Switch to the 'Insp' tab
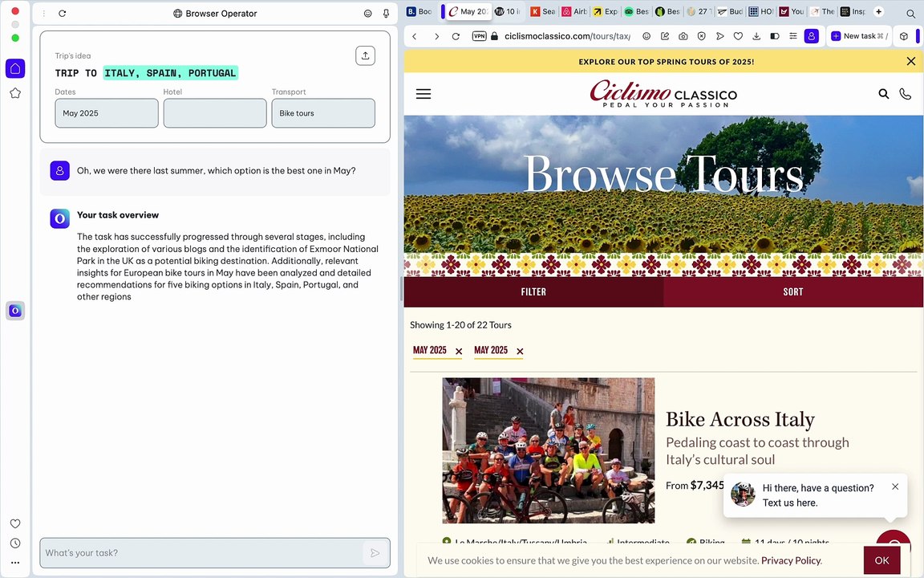This screenshot has height=578, width=924. [x=853, y=11]
